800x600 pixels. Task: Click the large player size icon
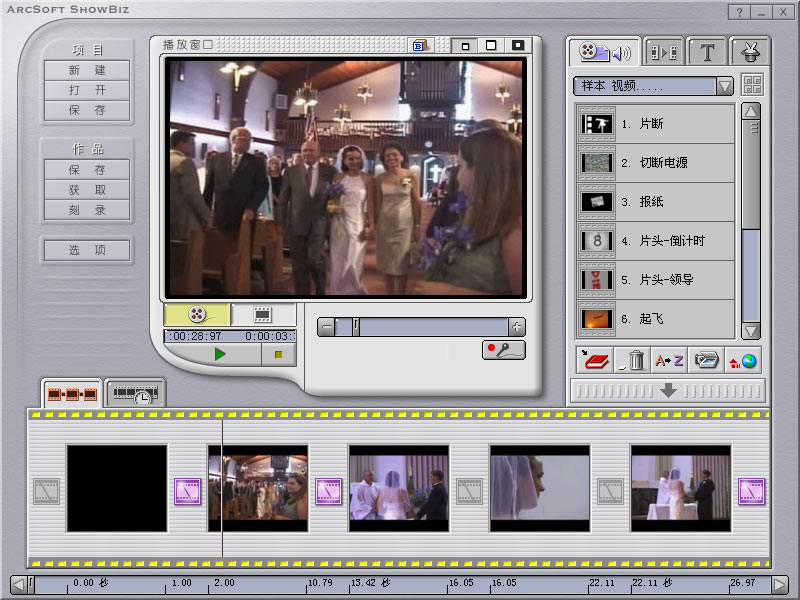pos(517,46)
